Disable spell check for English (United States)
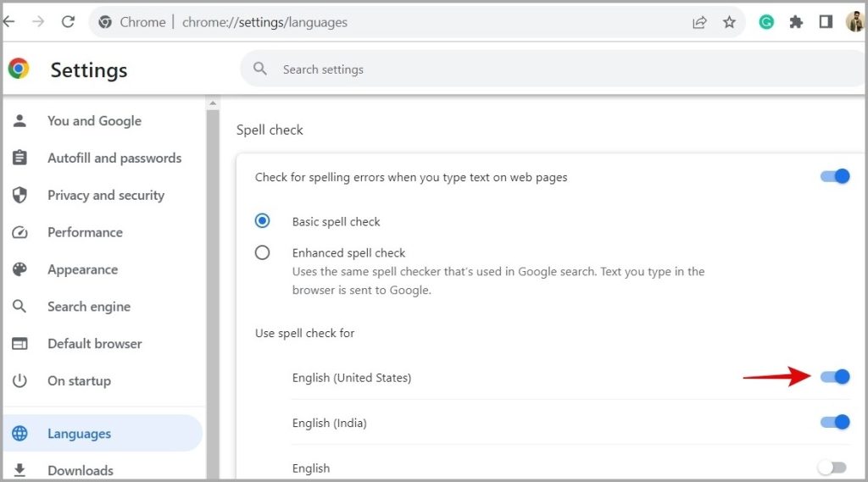Screen dimensions: 868x482 [x=835, y=377]
